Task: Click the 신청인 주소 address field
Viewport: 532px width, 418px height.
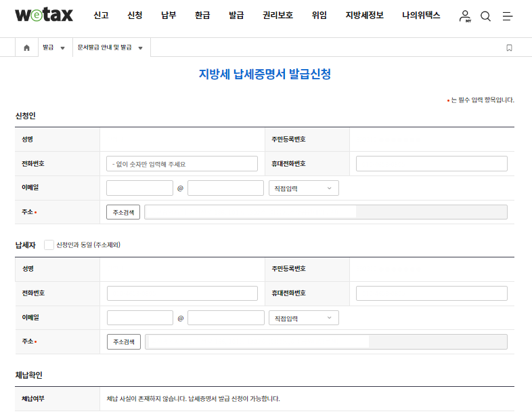Action: pos(326,212)
